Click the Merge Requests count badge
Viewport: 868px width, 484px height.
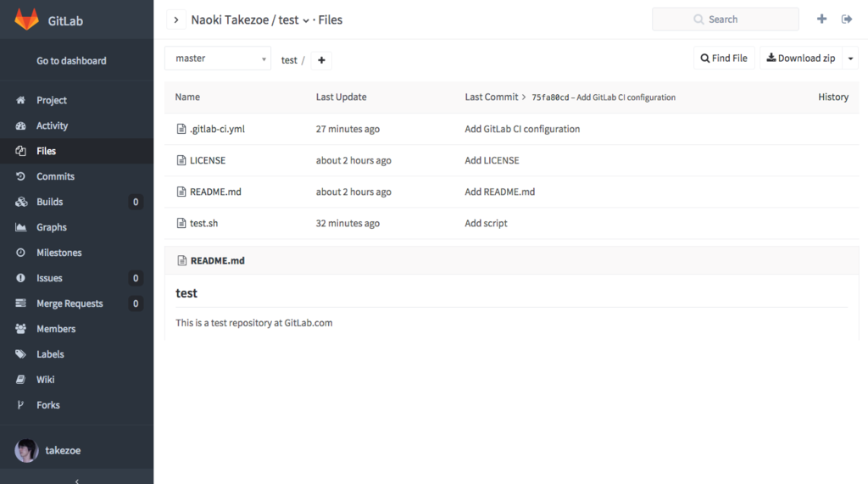coord(136,303)
